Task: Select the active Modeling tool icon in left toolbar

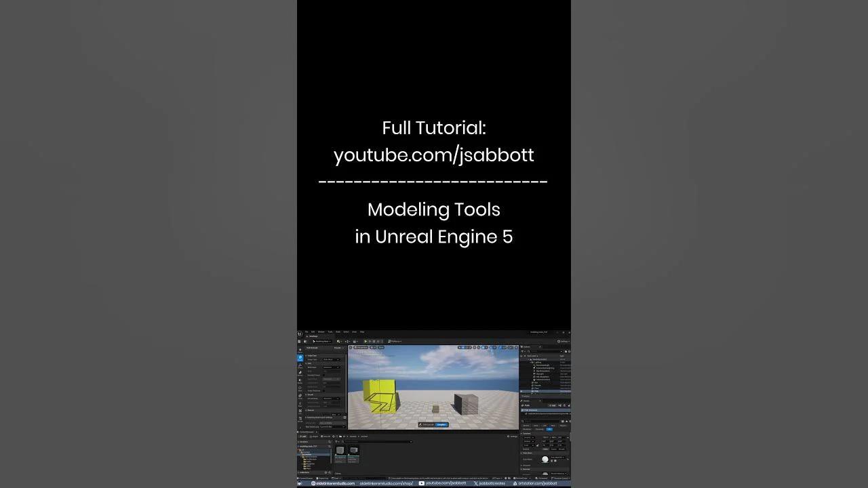Action: click(x=300, y=357)
